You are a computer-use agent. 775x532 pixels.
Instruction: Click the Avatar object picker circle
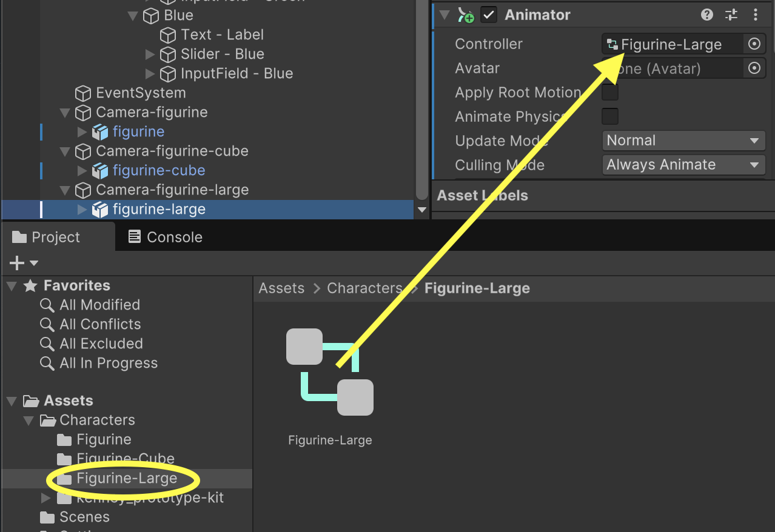[754, 68]
